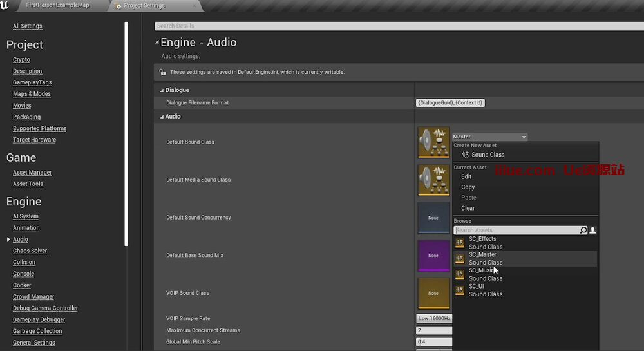Open the Master sound class dropdown

[x=489, y=137]
